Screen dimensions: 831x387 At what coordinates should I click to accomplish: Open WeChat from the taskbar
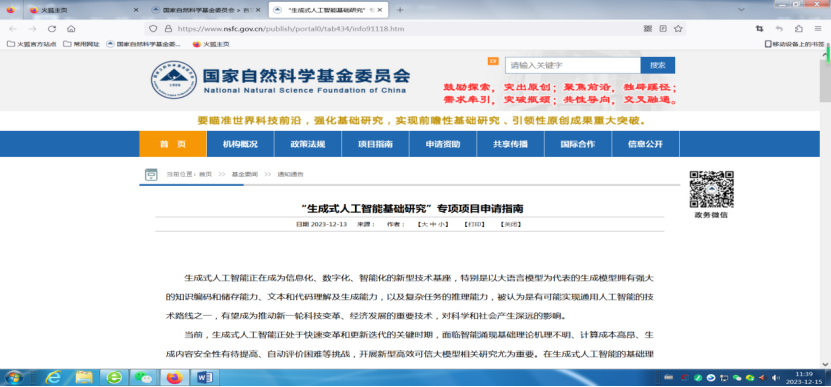[143, 377]
